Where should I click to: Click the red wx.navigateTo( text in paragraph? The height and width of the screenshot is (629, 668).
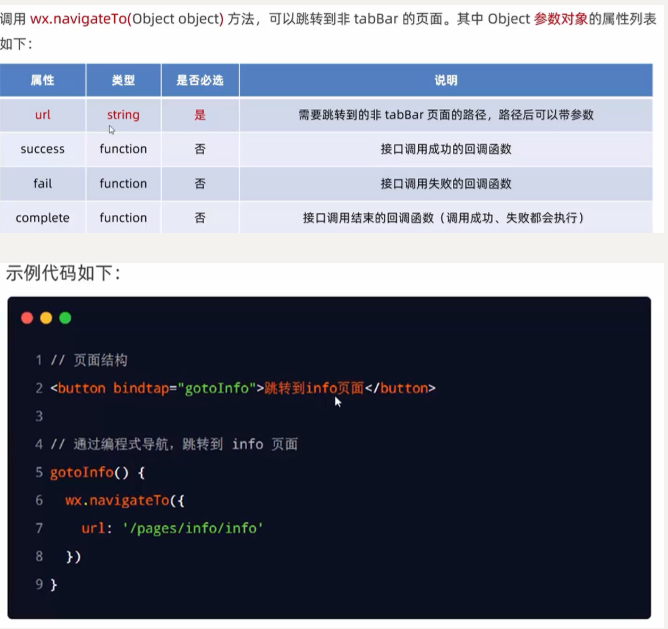81,19
